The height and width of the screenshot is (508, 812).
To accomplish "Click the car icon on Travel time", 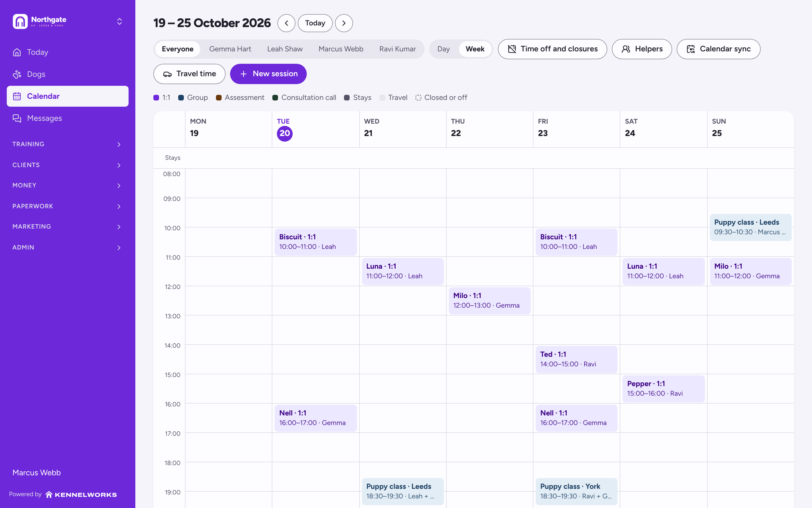I will tap(167, 74).
